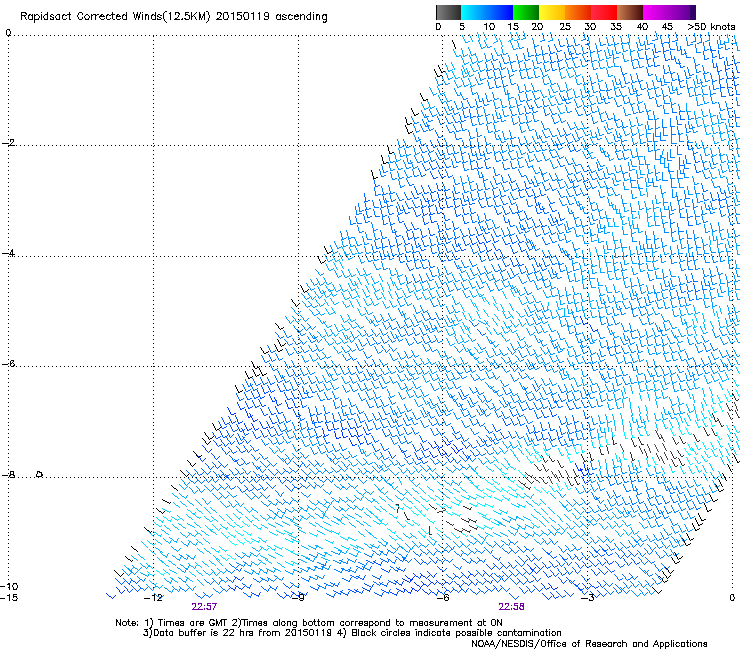Click the purple time label 22:58

[511, 607]
